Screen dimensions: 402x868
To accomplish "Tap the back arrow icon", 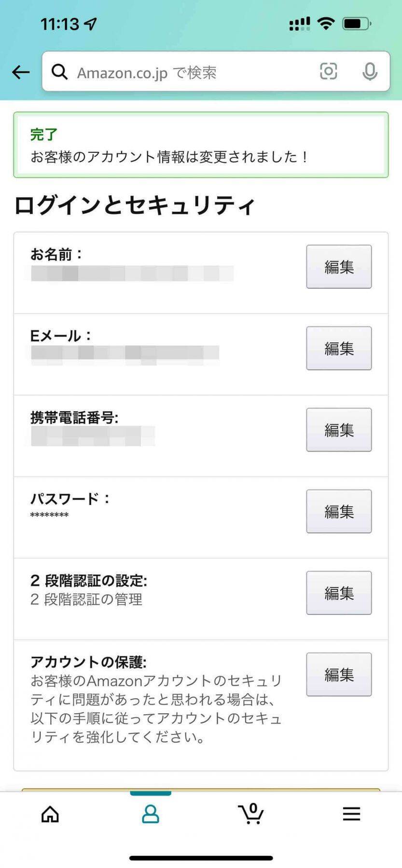I will click(21, 72).
